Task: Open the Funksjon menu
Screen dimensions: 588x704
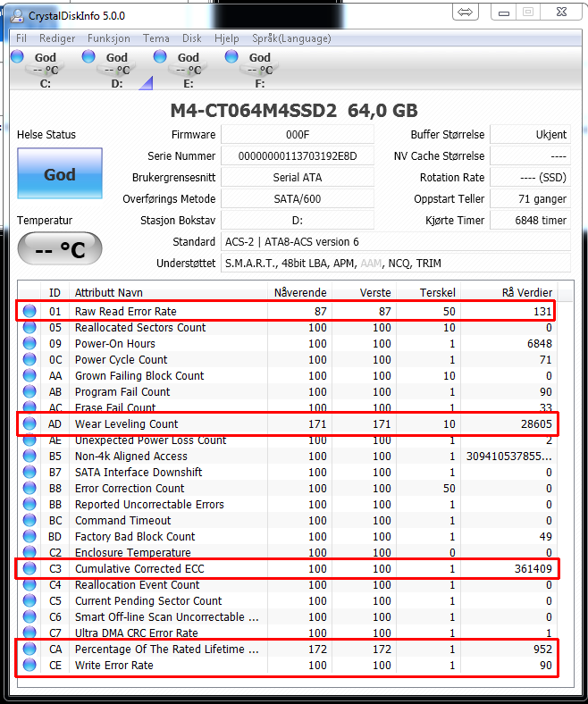Action: [x=109, y=38]
